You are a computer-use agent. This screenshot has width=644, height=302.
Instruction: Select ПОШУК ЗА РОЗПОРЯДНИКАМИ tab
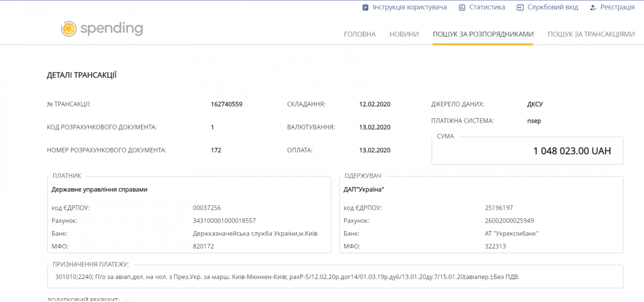click(x=483, y=34)
